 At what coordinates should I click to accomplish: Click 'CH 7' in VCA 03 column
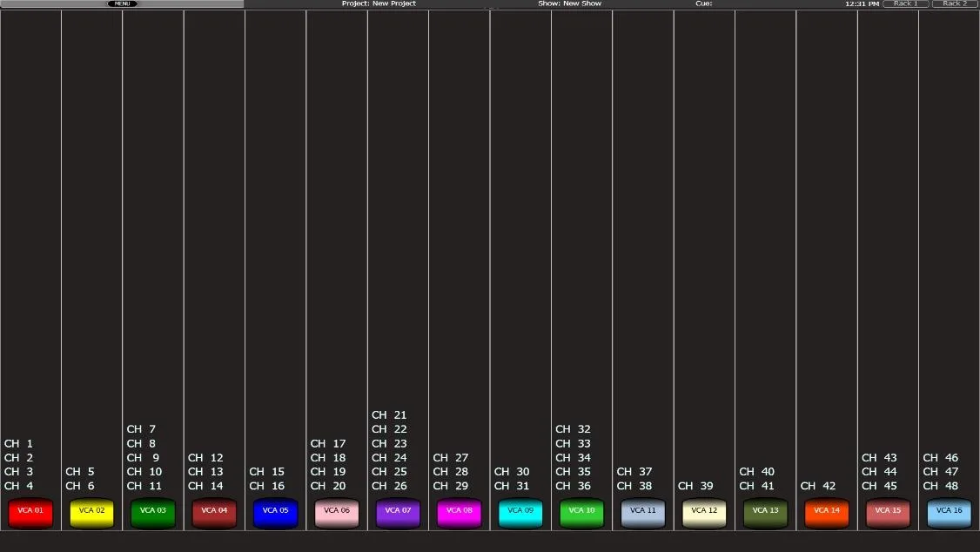(141, 429)
